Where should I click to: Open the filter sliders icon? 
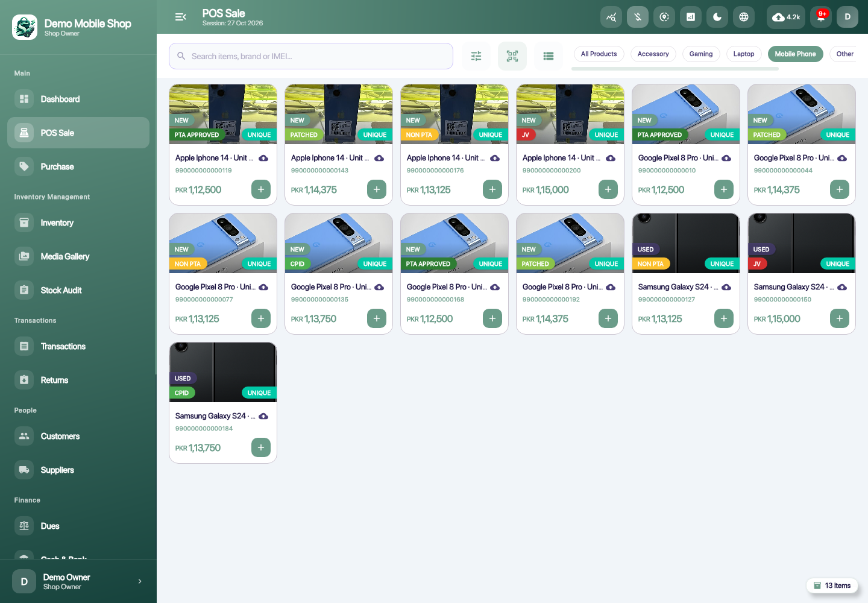pyautogui.click(x=476, y=56)
